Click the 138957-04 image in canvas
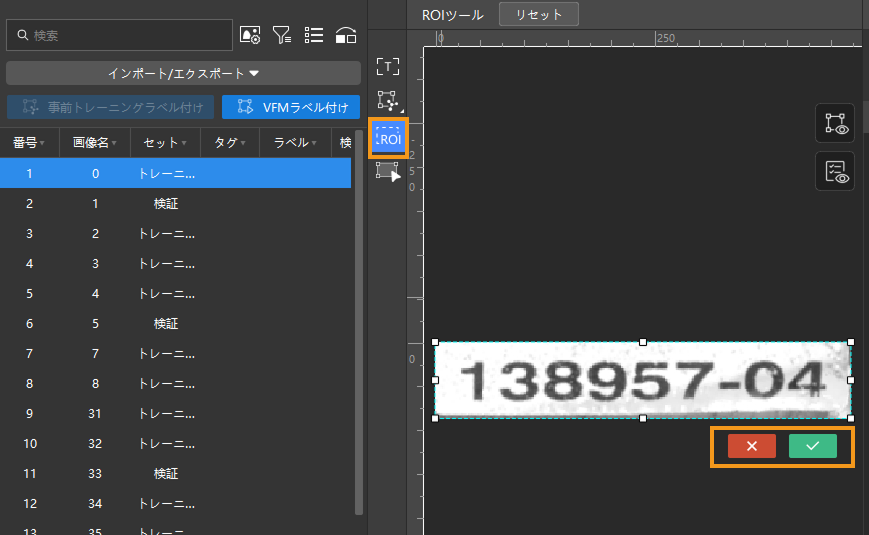The width and height of the screenshot is (869, 535). [643, 380]
